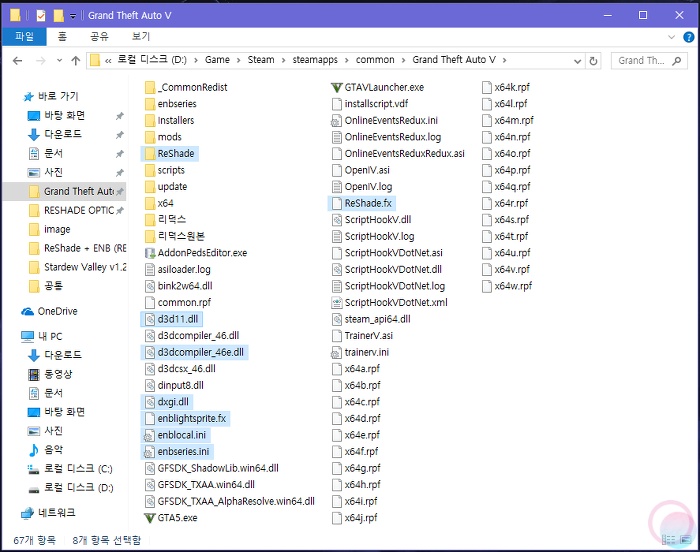Click the enblocal.ini settings file icon

[150, 435]
